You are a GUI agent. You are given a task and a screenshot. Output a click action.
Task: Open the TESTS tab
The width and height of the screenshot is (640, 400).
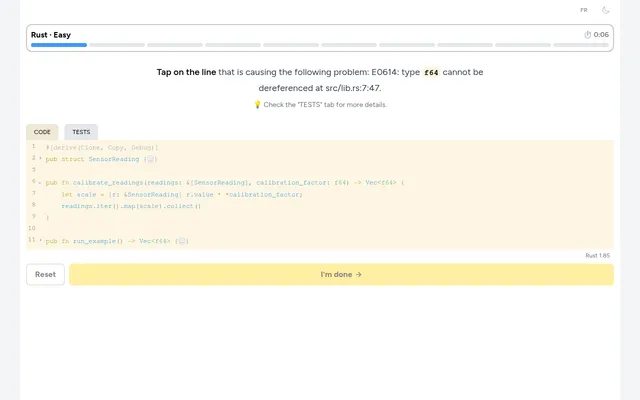[81, 132]
